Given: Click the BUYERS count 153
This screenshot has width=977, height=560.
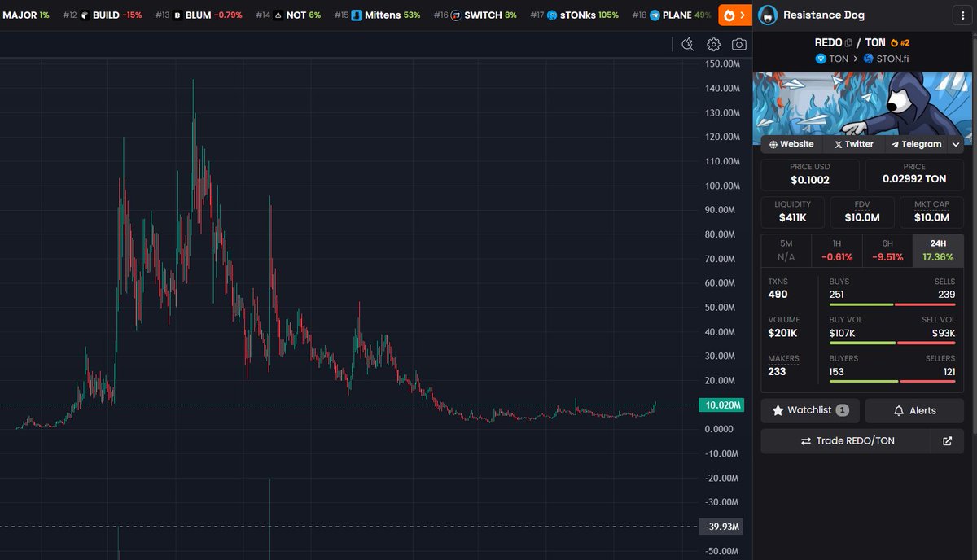Looking at the screenshot, I should 837,371.
